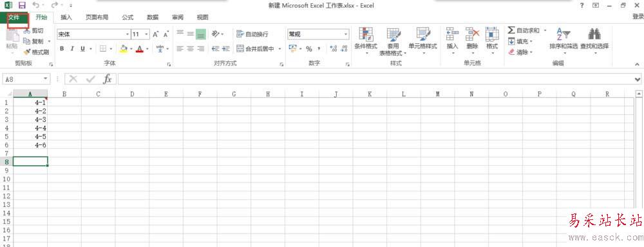Click the Copy (复制) button
644x247 pixels.
[x=33, y=41]
